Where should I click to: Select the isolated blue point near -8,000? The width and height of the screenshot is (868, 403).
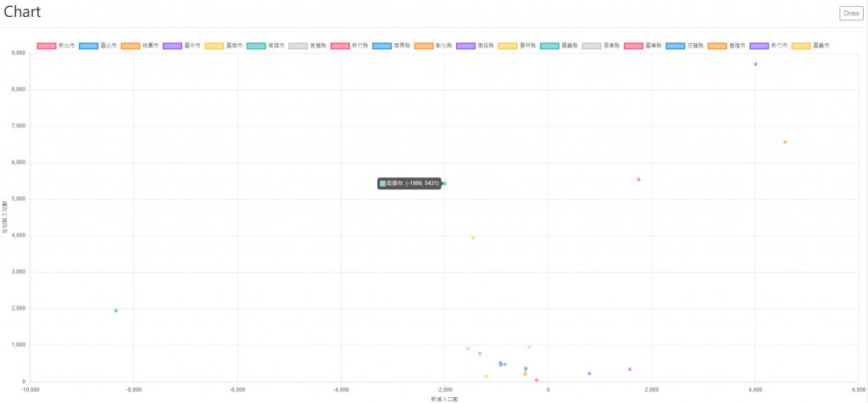115,311
